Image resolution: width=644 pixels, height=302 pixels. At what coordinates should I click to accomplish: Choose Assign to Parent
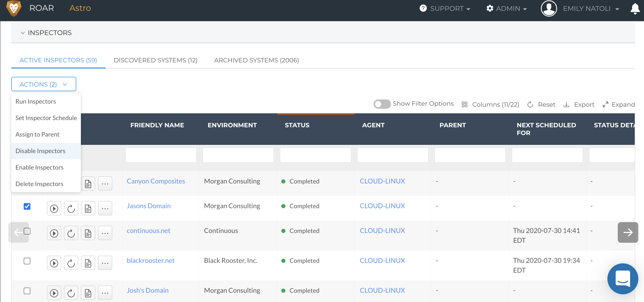tap(46, 135)
